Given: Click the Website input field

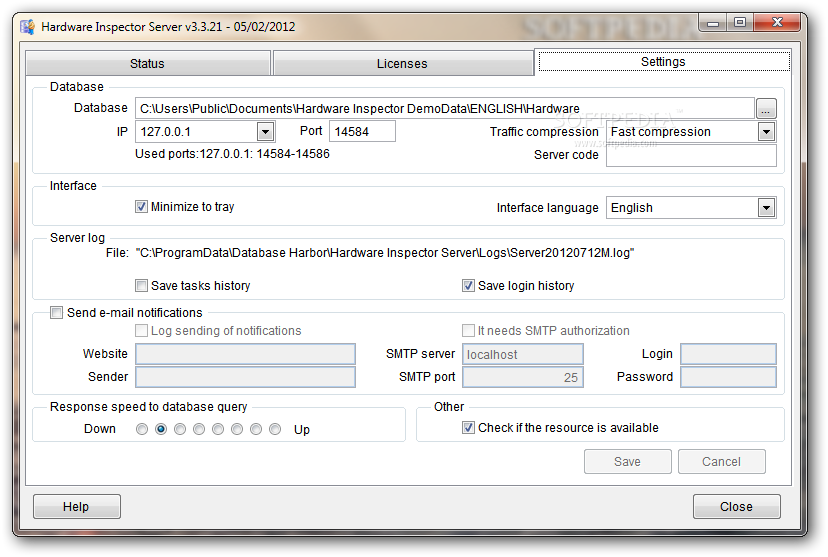Looking at the screenshot, I should click(246, 354).
